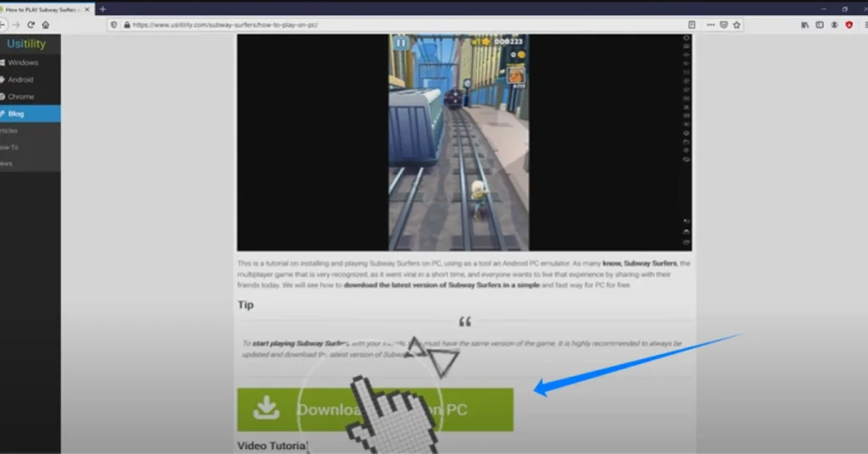Bookmark this page with the star

737,25
